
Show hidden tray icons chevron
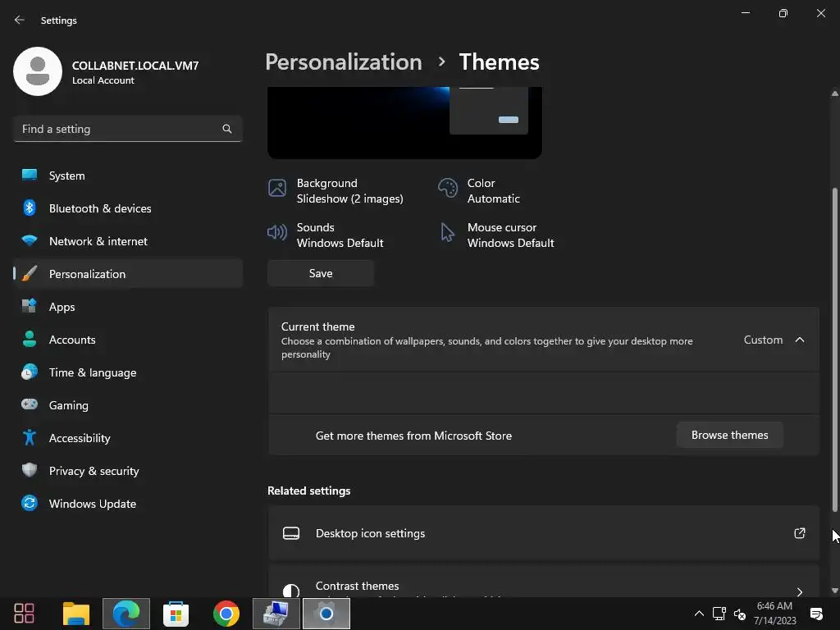coord(699,614)
